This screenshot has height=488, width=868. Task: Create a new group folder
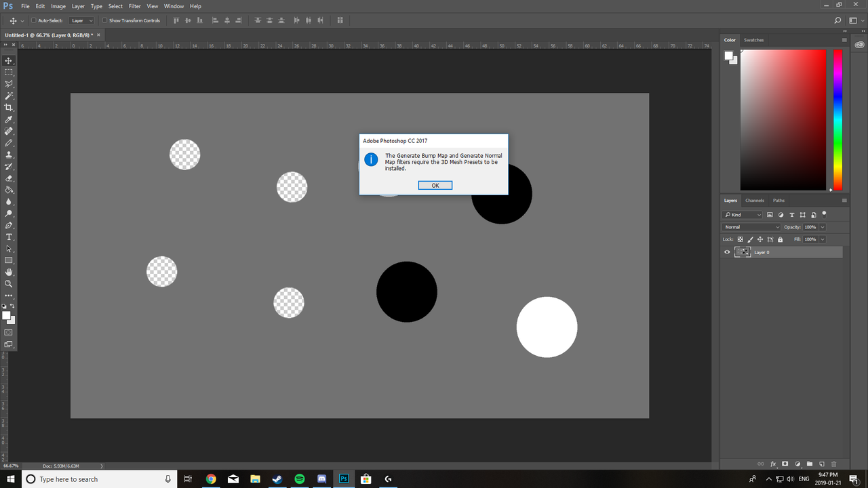(x=810, y=464)
